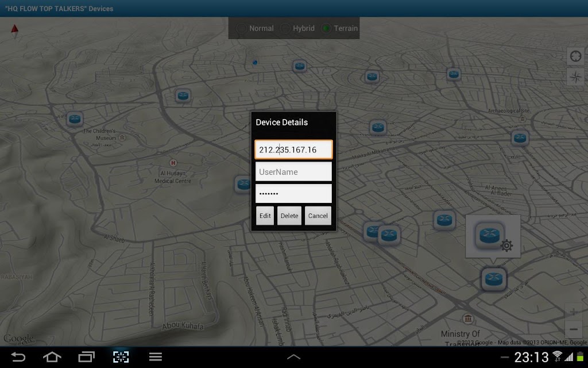The image size is (588, 368).
Task: Tap the Android home button
Action: click(x=52, y=357)
